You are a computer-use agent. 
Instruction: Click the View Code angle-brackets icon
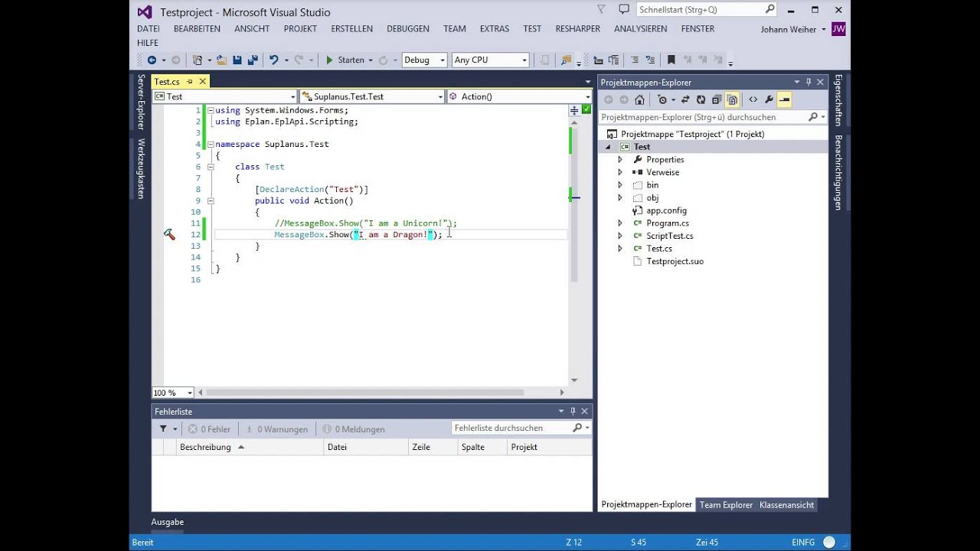tap(753, 99)
